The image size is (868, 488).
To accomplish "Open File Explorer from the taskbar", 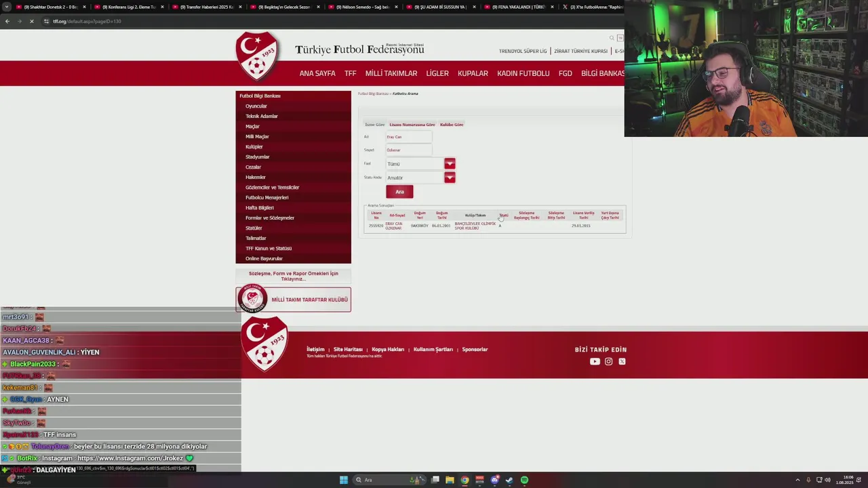I will (x=450, y=480).
